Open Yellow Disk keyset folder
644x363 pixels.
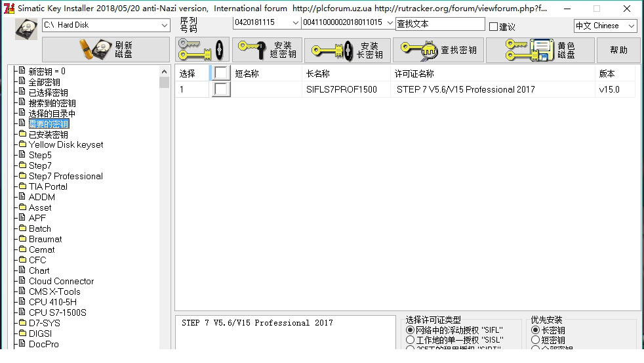coord(66,144)
